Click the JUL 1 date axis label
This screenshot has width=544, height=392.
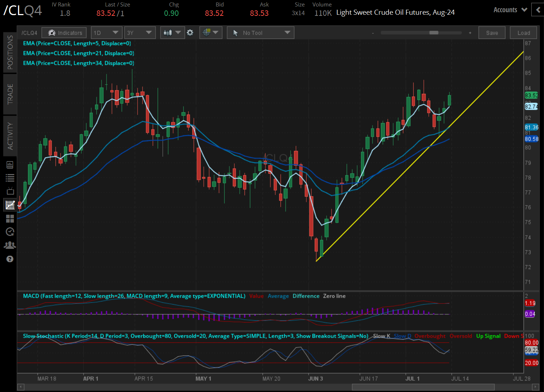[x=412, y=378]
